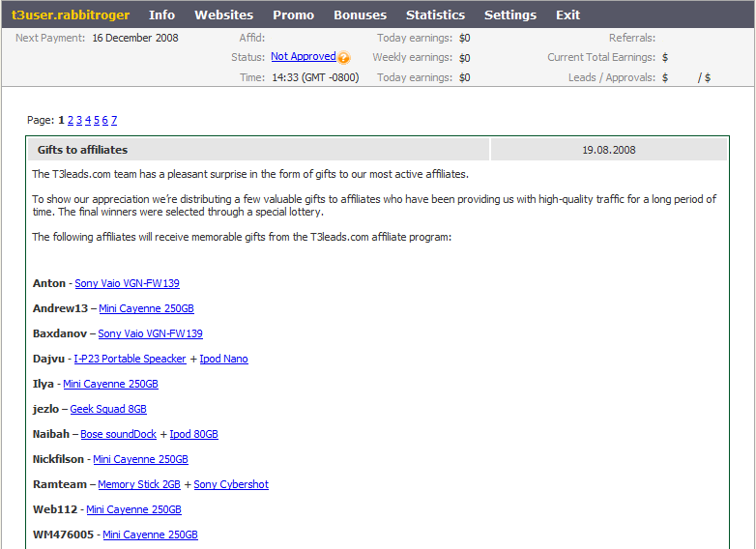The width and height of the screenshot is (756, 549).
Task: Open the I-P23 Portable Speacker link
Action: coord(130,359)
